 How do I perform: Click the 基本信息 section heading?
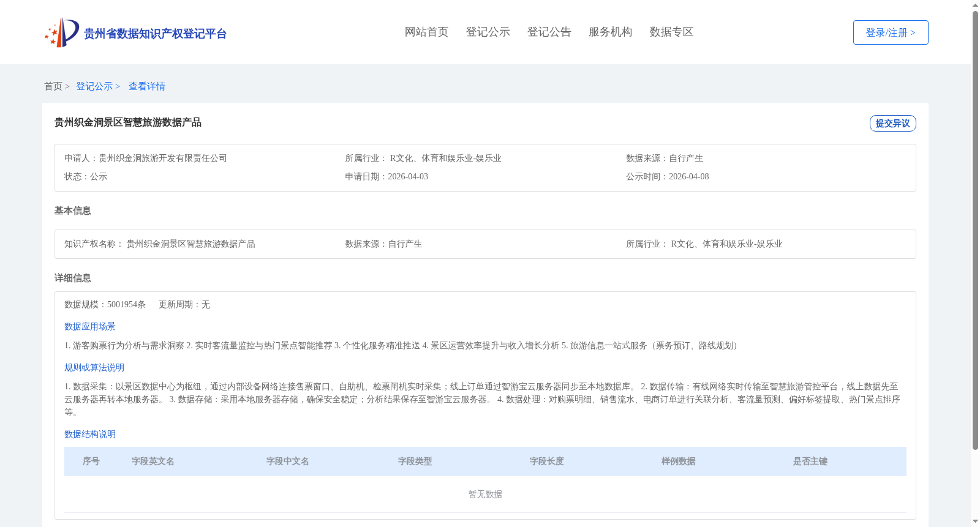tap(72, 211)
